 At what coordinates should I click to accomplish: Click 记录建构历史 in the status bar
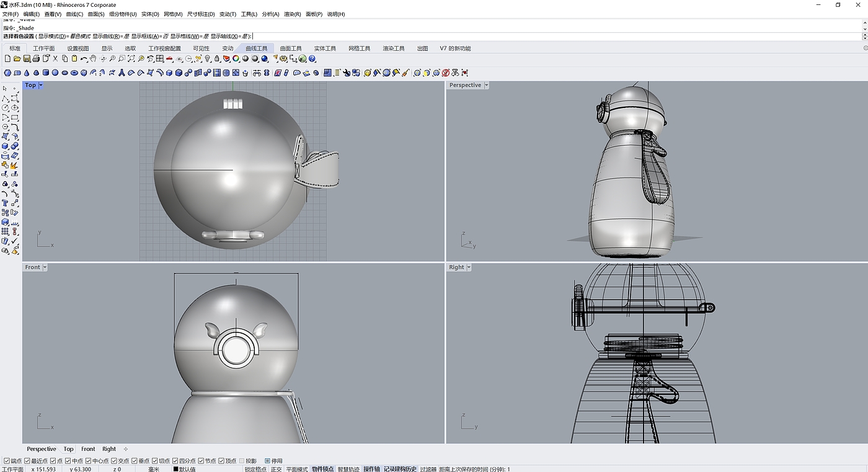[x=400, y=469]
